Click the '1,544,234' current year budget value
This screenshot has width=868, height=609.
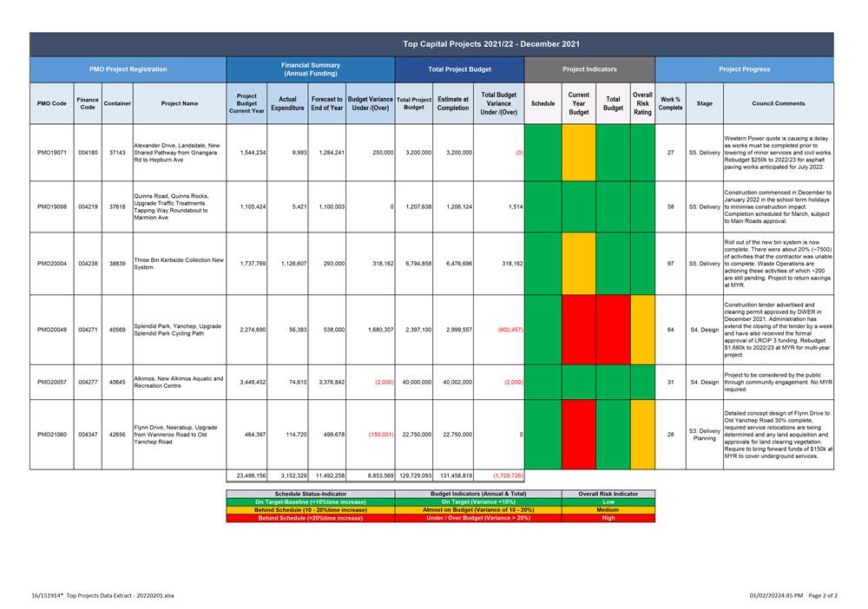point(253,153)
